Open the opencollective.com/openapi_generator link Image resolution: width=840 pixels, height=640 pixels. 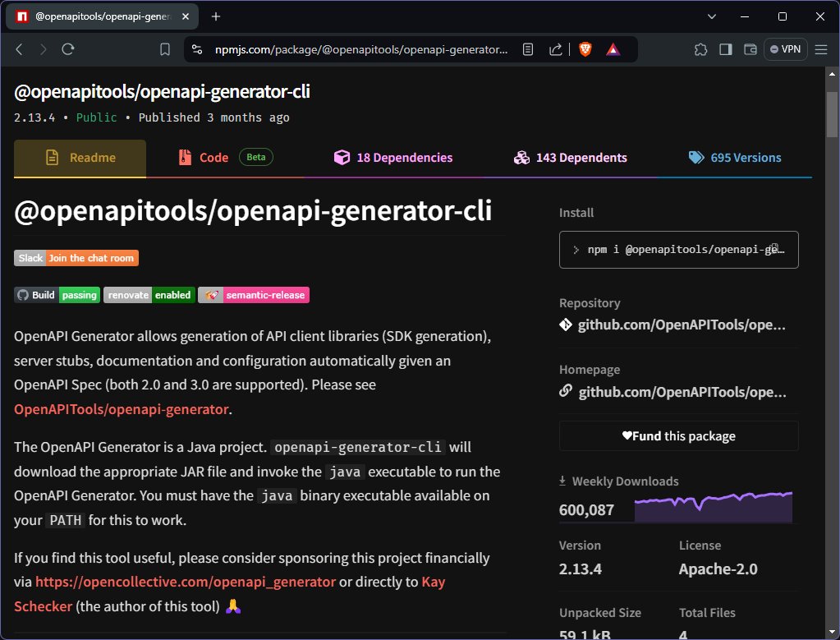coord(186,582)
